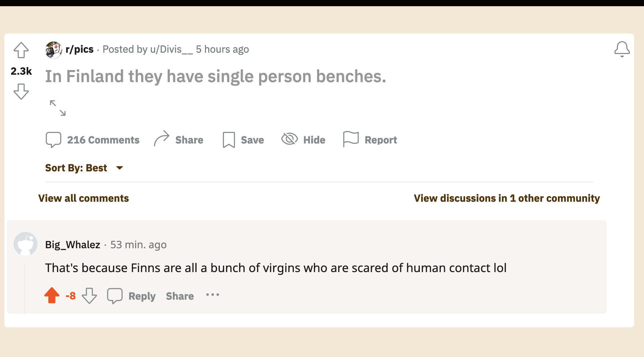Downvote the Finland benches post
Image resolution: width=644 pixels, height=357 pixels.
pyautogui.click(x=21, y=91)
